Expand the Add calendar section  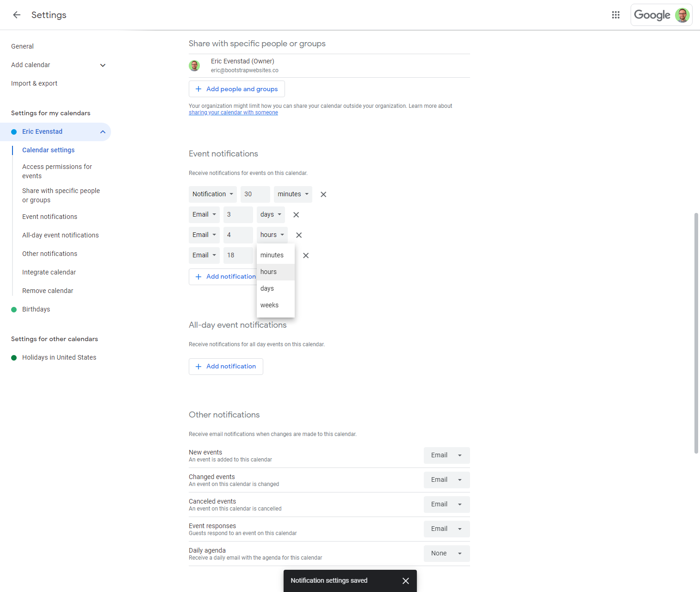[x=103, y=65]
